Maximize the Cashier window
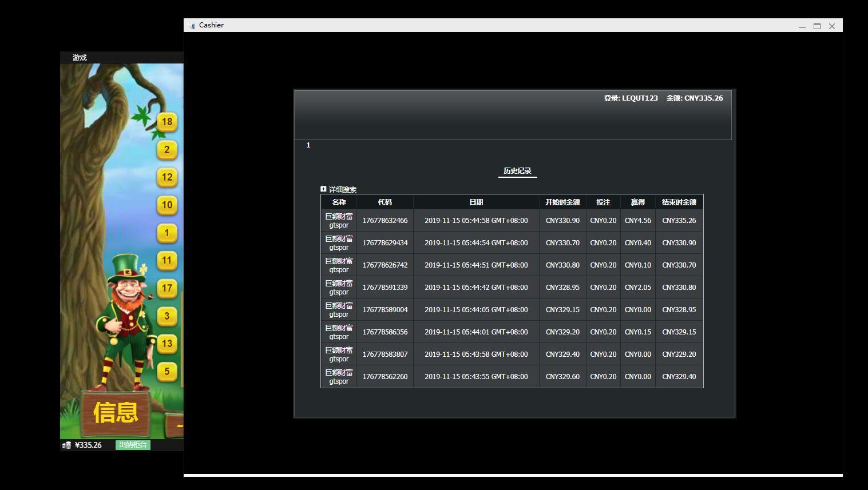The height and width of the screenshot is (490, 868). pos(817,26)
